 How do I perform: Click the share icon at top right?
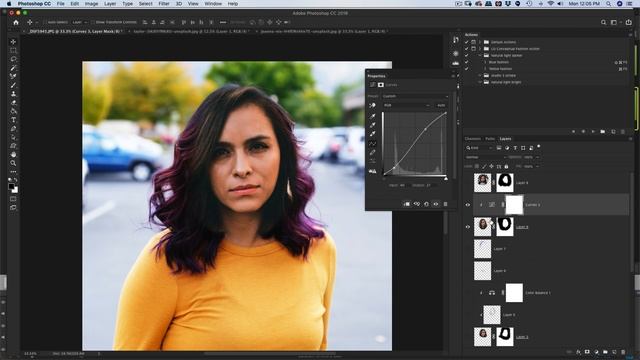629,22
